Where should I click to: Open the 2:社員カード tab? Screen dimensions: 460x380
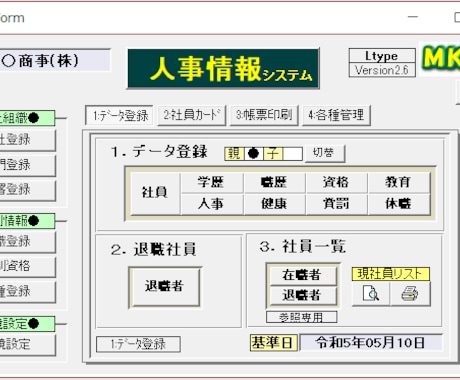tap(192, 115)
